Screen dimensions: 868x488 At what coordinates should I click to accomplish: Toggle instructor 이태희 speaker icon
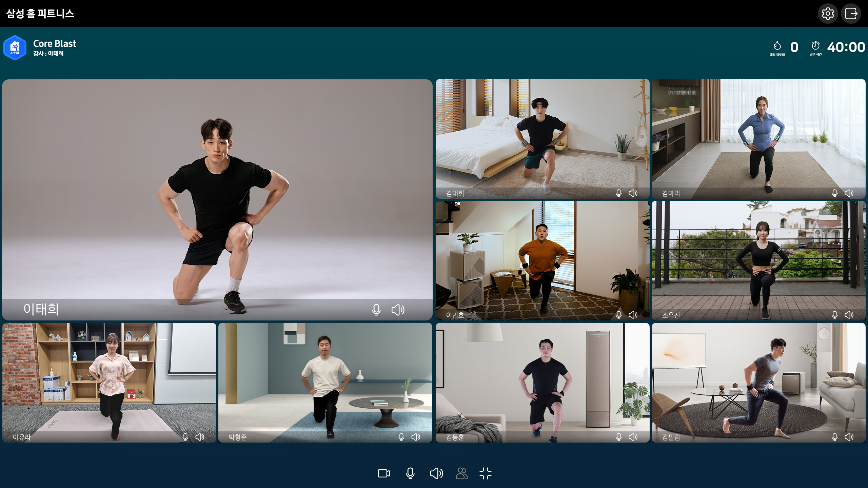pos(398,310)
